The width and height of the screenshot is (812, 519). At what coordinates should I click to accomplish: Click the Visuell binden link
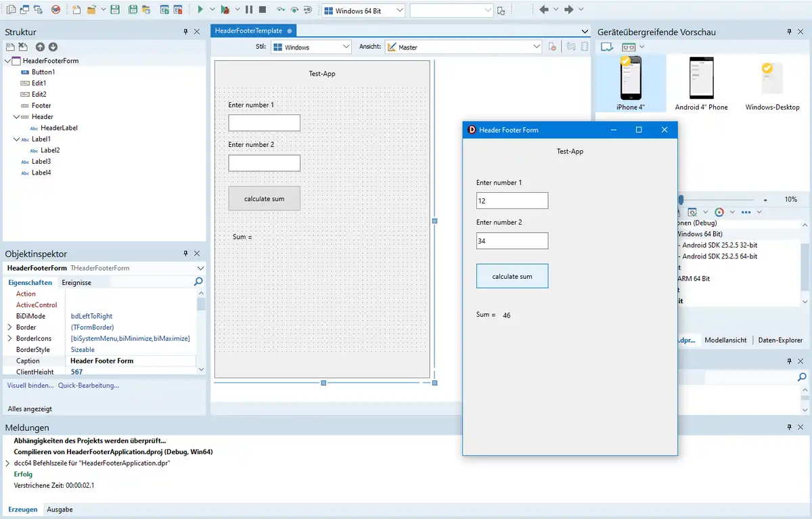[x=30, y=386]
